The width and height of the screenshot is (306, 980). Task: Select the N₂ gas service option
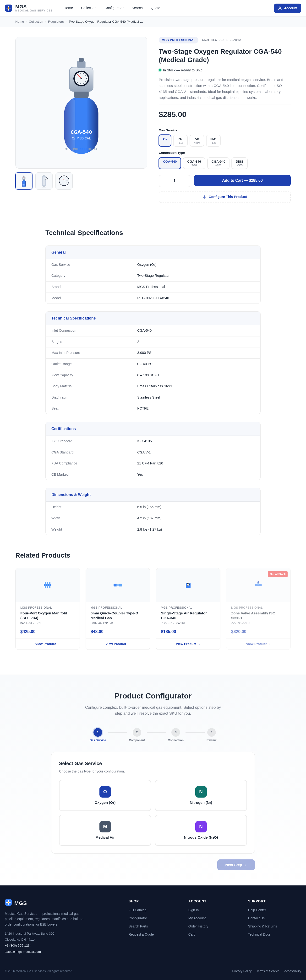tap(180, 140)
